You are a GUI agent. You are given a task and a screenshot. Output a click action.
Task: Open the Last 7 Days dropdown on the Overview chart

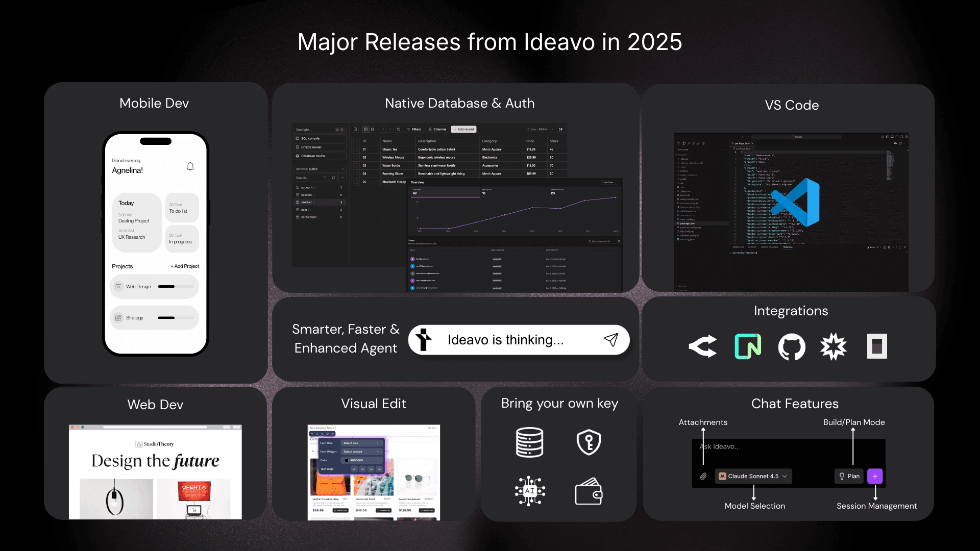coord(608,182)
